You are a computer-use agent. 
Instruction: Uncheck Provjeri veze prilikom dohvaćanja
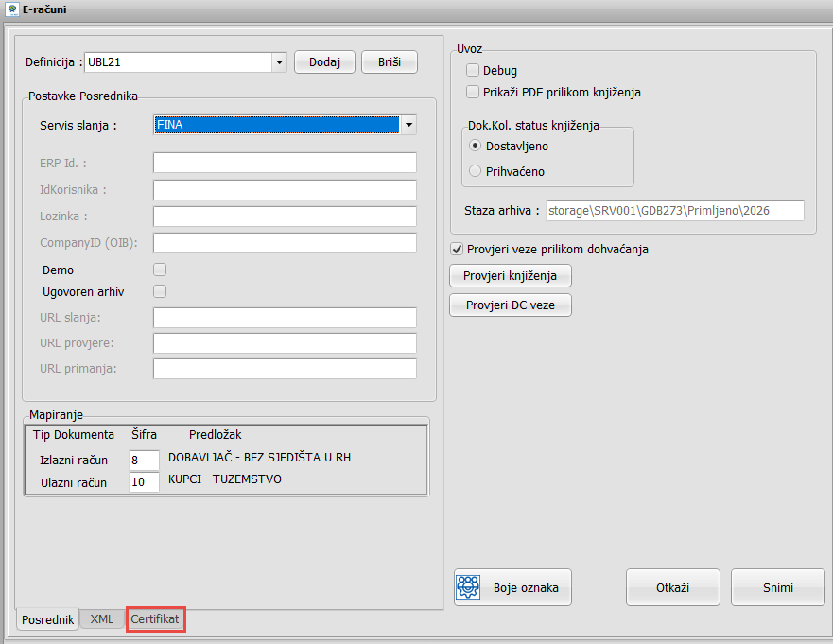click(x=457, y=249)
